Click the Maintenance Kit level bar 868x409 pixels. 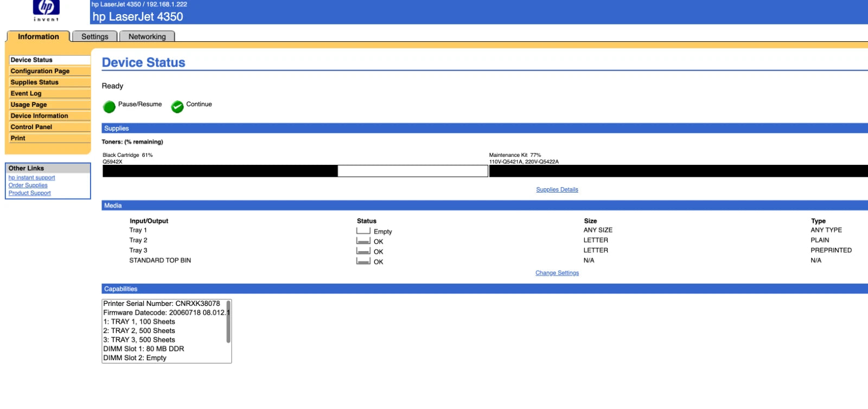pos(679,171)
